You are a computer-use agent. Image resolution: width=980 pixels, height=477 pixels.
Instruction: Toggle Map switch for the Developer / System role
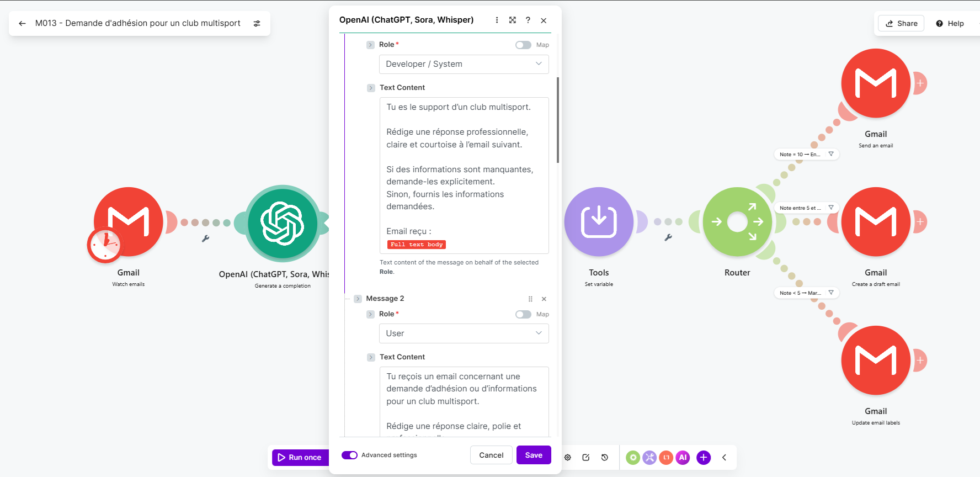pyautogui.click(x=523, y=45)
